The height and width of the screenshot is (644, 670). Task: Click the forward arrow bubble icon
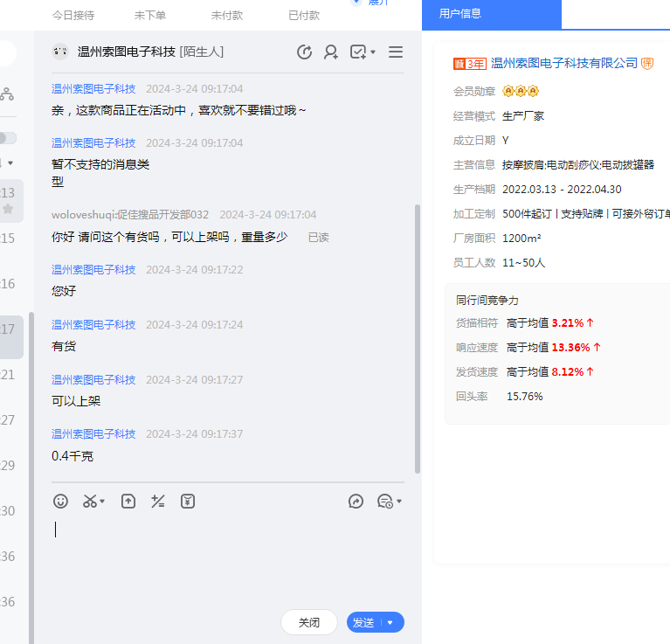(x=356, y=502)
